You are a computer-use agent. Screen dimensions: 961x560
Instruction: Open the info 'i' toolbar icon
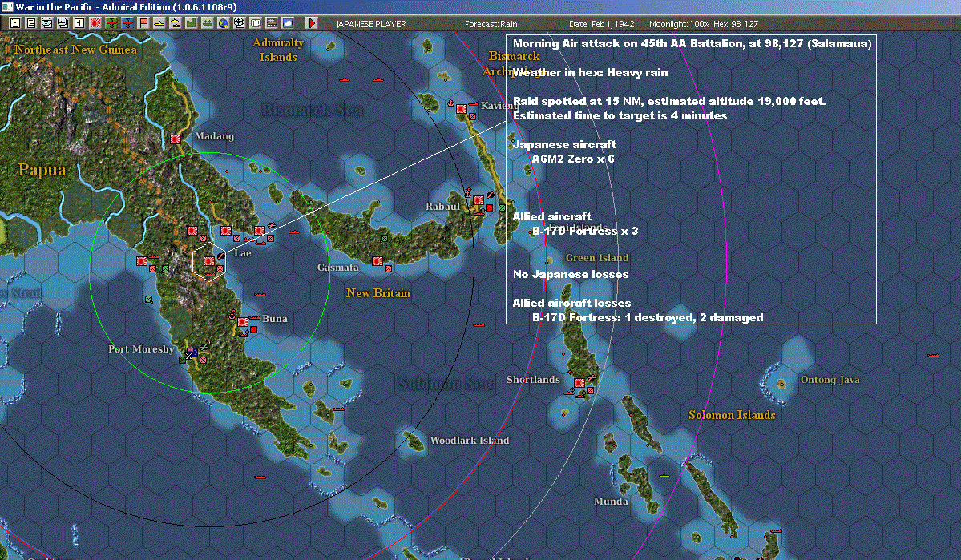coord(79,23)
